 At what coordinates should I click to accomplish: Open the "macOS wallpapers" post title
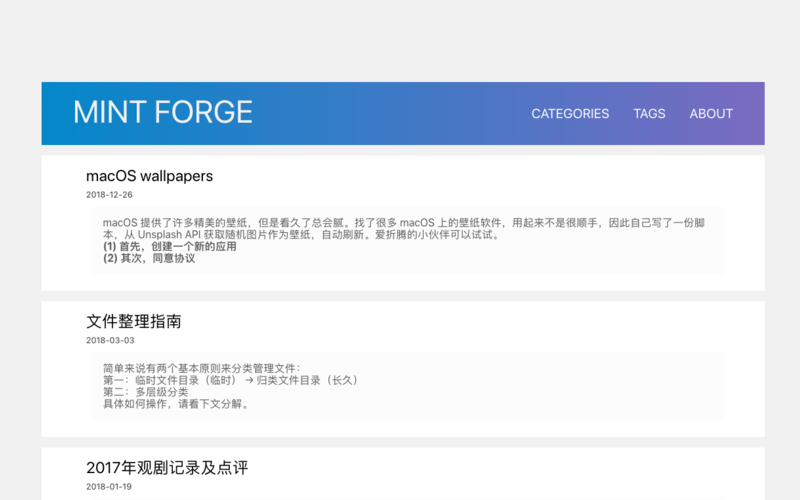[149, 176]
